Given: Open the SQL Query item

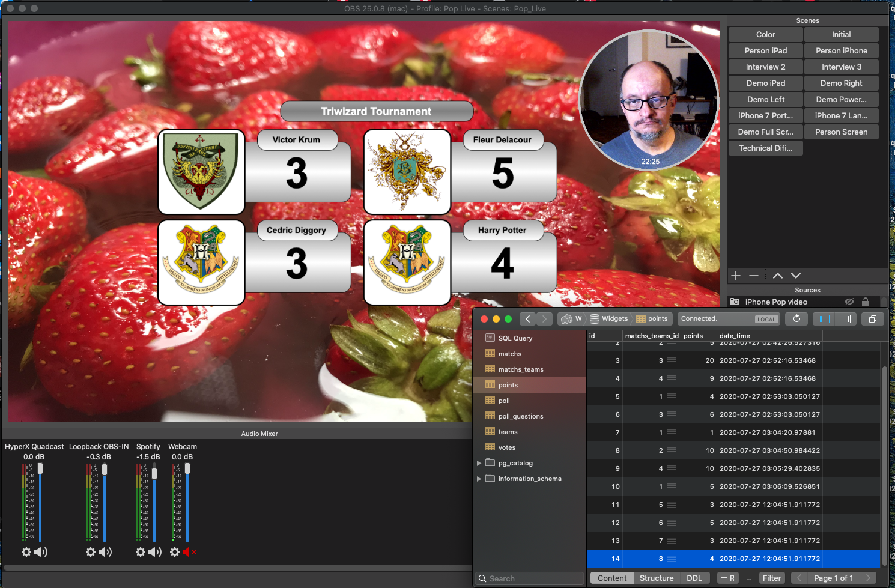Looking at the screenshot, I should coord(530,338).
